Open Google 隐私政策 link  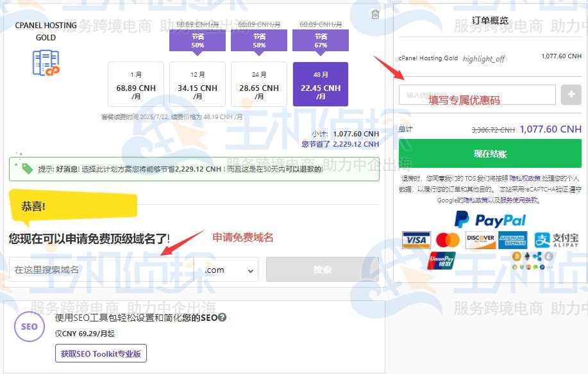click(475, 200)
